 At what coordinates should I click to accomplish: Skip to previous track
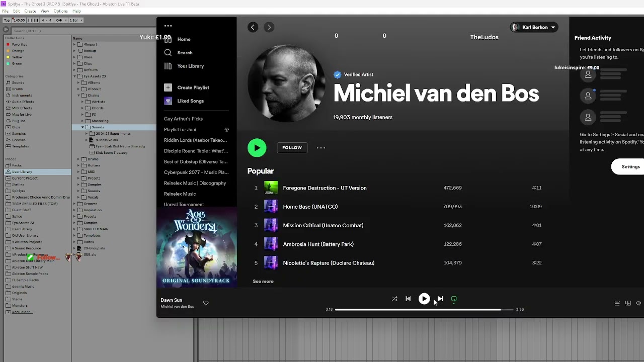tap(408, 299)
